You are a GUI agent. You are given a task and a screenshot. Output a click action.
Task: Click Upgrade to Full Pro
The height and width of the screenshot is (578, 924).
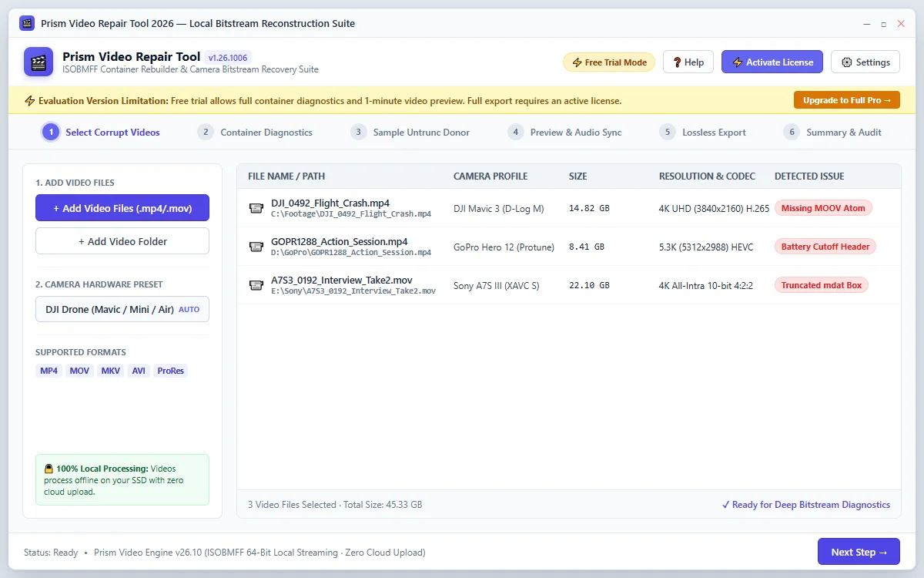tap(847, 100)
